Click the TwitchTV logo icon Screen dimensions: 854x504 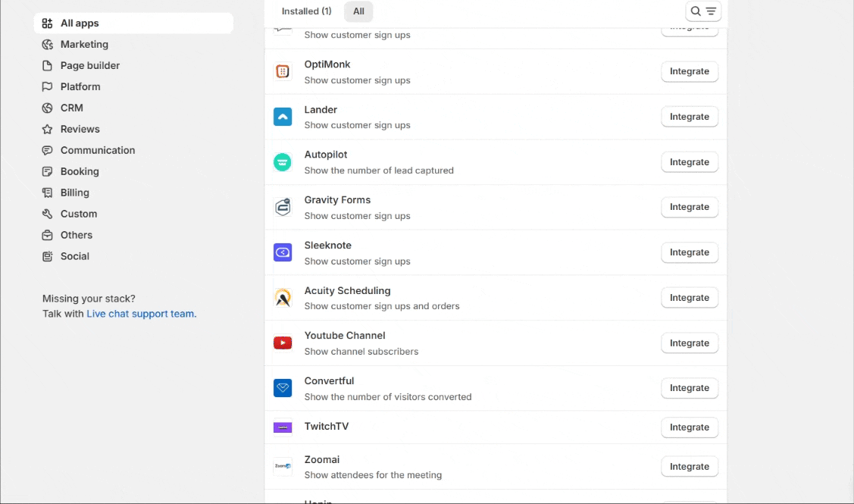[283, 427]
